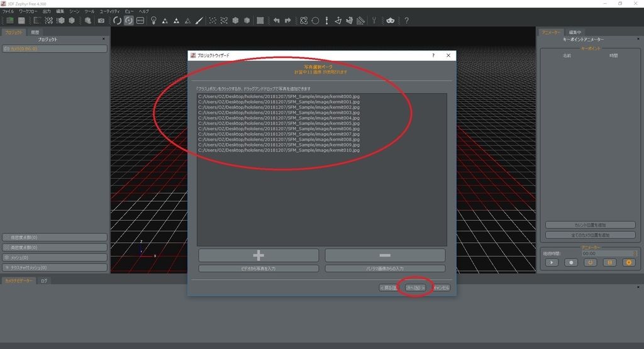Viewport: 644px width, 349px height.
Task: Close the キーポイントアニメーター panel
Action: 638,39
